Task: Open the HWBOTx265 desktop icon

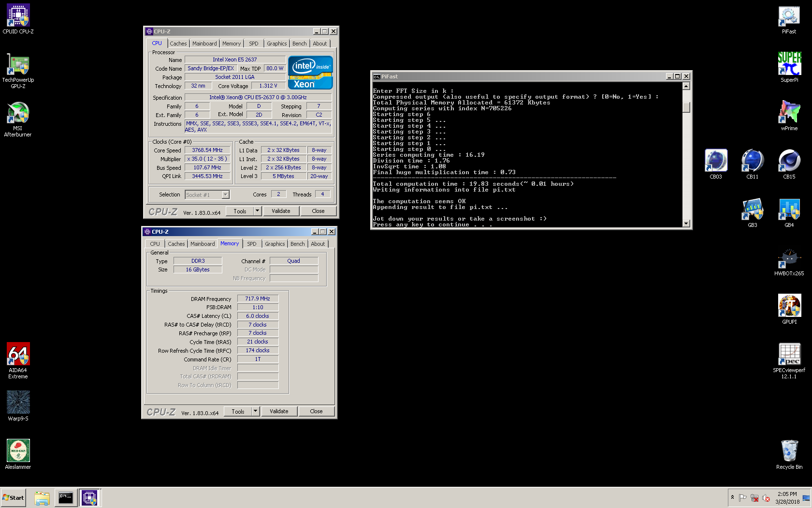Action: [x=789, y=261]
